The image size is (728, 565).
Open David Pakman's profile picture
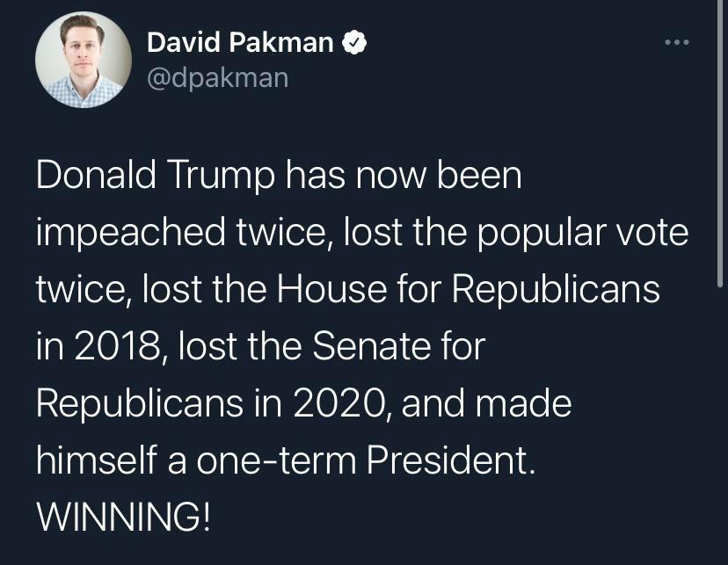coord(84,60)
